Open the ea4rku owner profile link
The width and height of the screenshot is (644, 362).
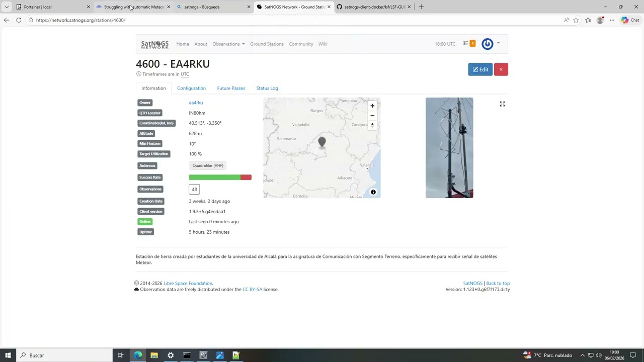[x=196, y=103]
